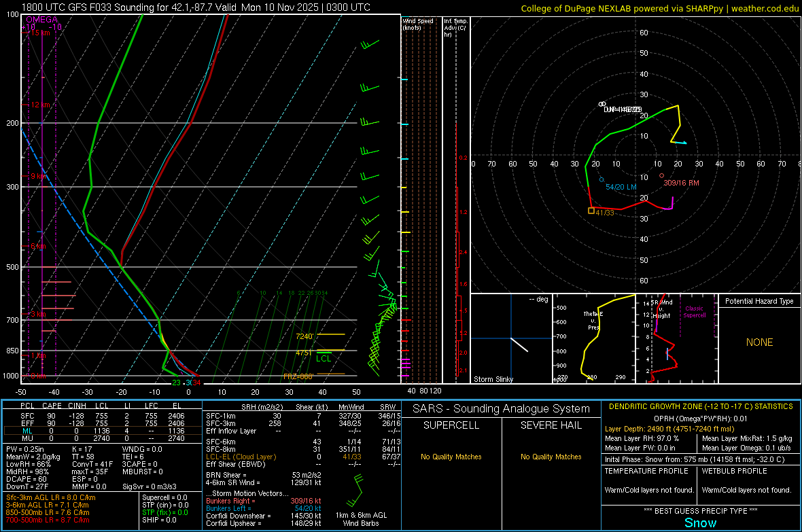Select the EFF parcel row
This screenshot has height=532, width=802.
point(103,423)
